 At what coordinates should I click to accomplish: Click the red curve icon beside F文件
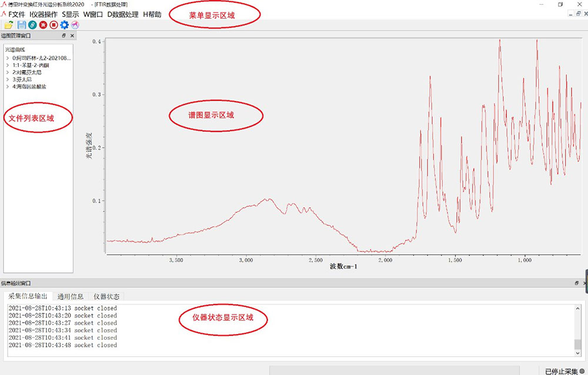pyautogui.click(x=4, y=14)
